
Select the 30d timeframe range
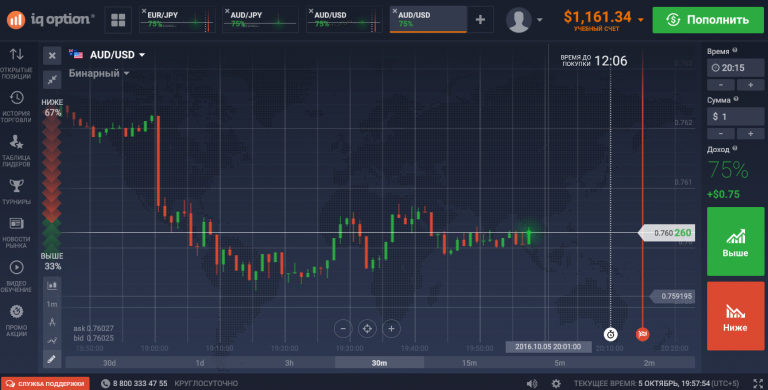110,363
